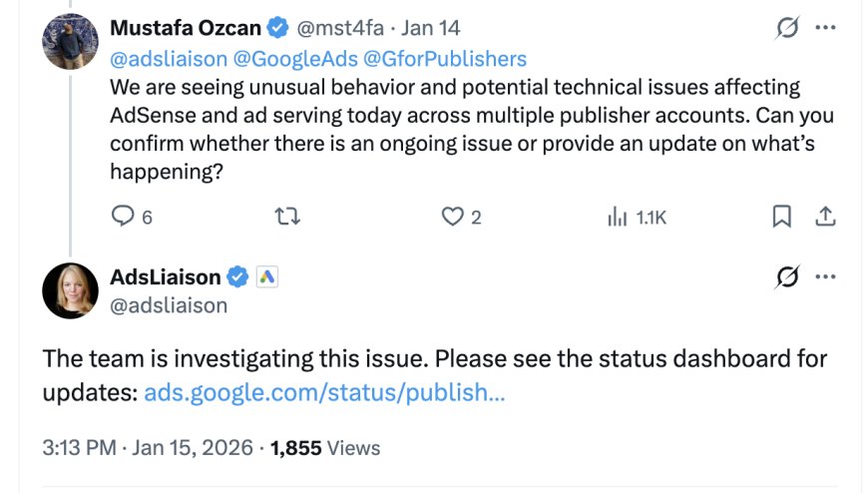Click the share icon on Mustafa's tweet
This screenshot has width=868, height=493.
[826, 216]
